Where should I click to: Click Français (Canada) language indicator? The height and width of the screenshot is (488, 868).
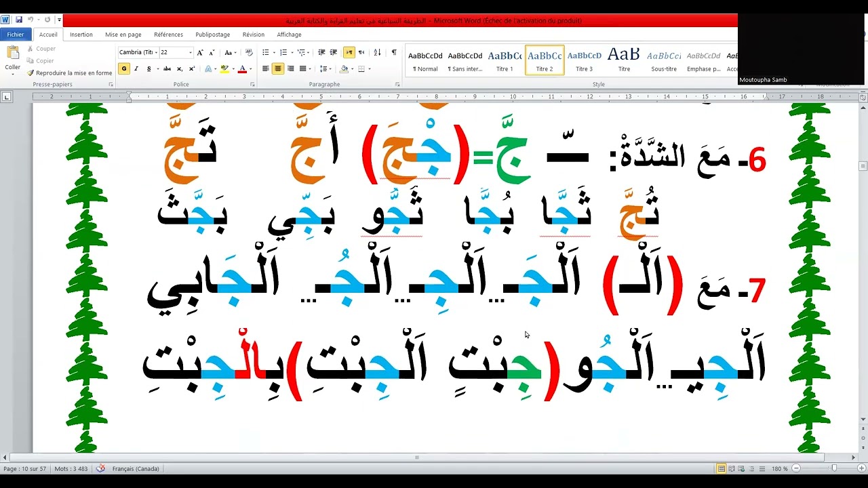point(136,468)
